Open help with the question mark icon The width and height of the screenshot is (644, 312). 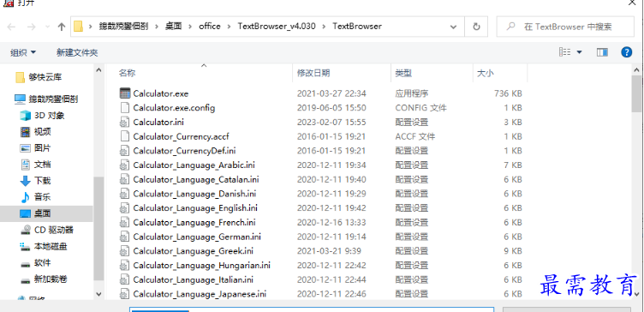(626, 52)
